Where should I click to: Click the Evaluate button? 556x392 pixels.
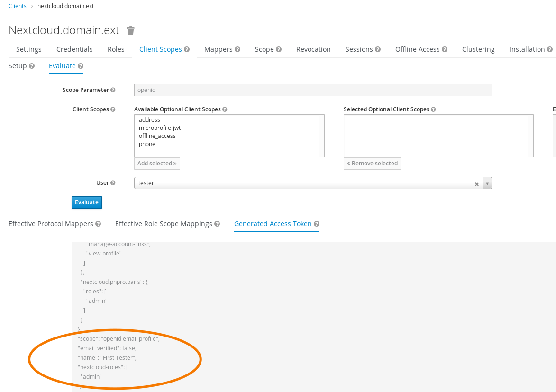[x=86, y=202]
